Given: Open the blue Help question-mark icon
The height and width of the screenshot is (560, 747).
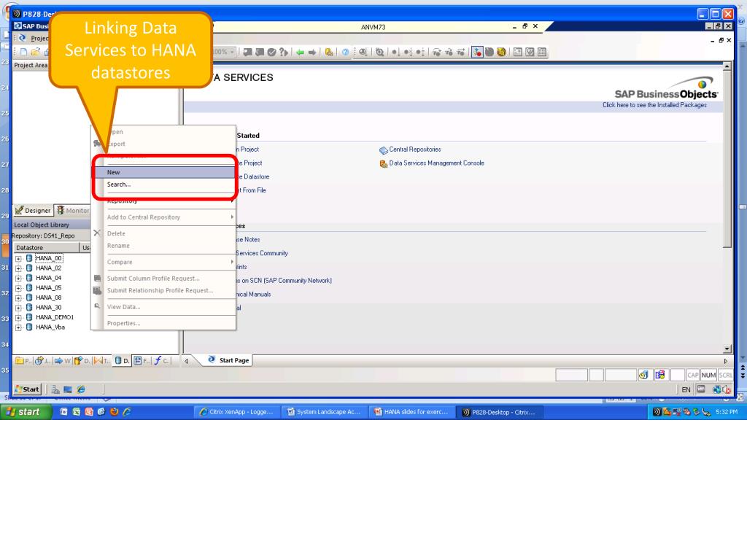Looking at the screenshot, I should [345, 52].
